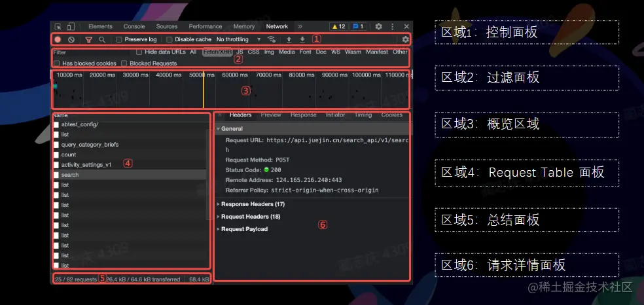Filter requests by Manifest
This screenshot has height=305, width=644.
click(x=376, y=52)
